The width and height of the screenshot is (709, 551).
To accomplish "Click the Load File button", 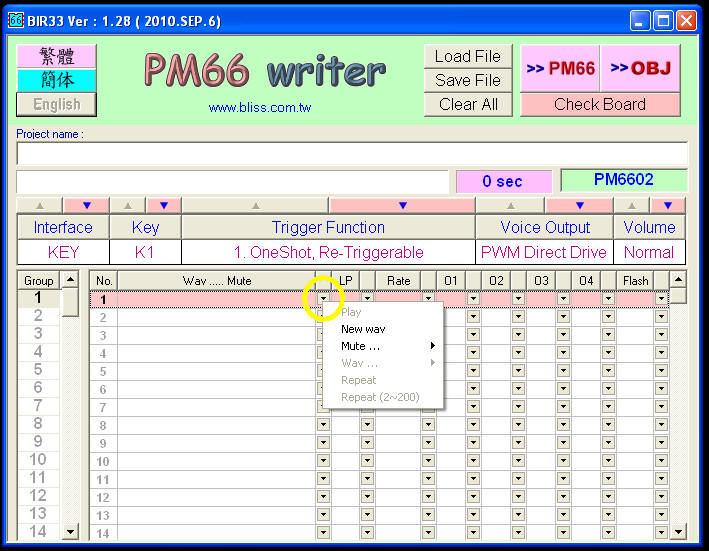I will pos(468,56).
